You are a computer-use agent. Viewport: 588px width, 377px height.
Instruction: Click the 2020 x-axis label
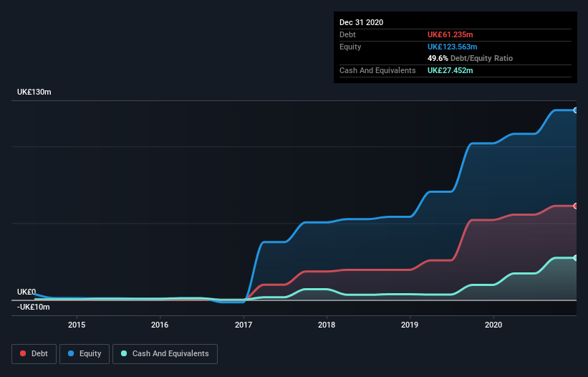click(x=493, y=325)
